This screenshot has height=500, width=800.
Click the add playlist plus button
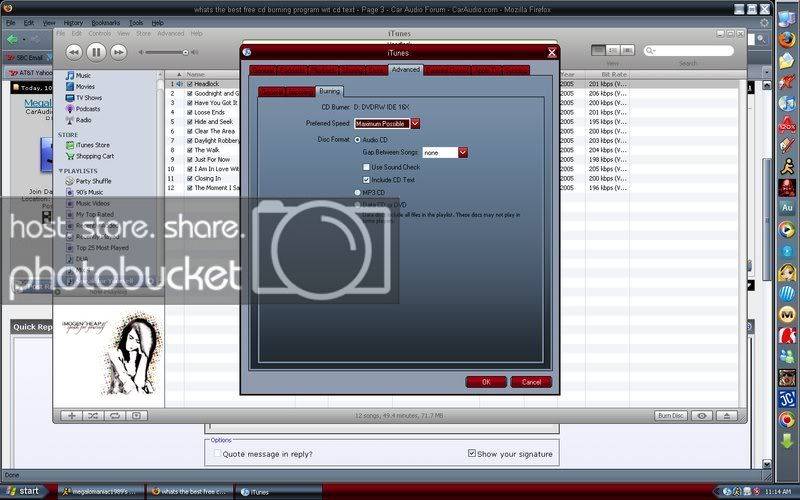71,416
